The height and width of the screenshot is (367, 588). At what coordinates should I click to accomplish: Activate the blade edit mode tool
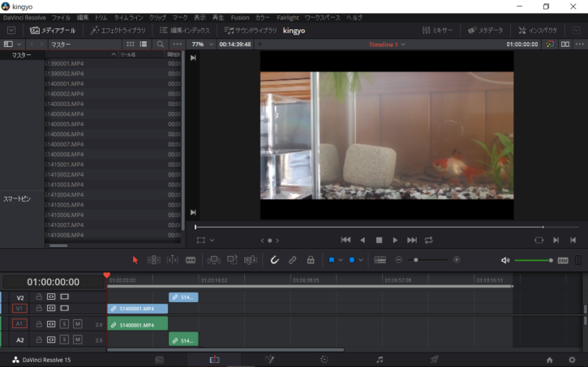(191, 260)
